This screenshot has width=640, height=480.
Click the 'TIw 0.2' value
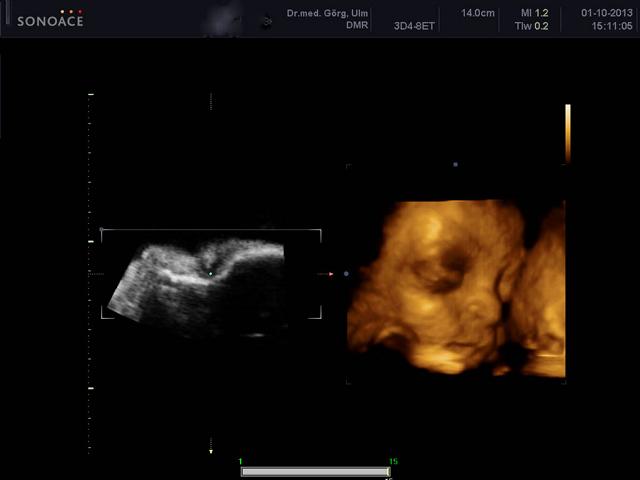click(531, 26)
